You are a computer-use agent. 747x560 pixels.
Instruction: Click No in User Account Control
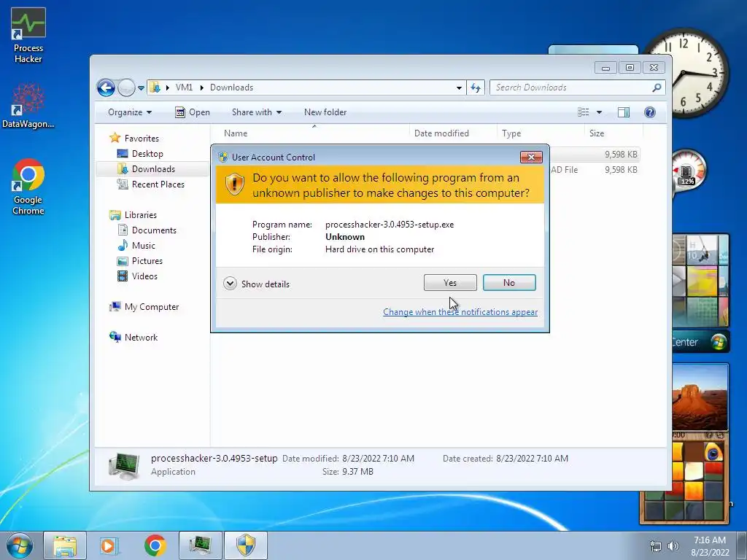coord(509,283)
